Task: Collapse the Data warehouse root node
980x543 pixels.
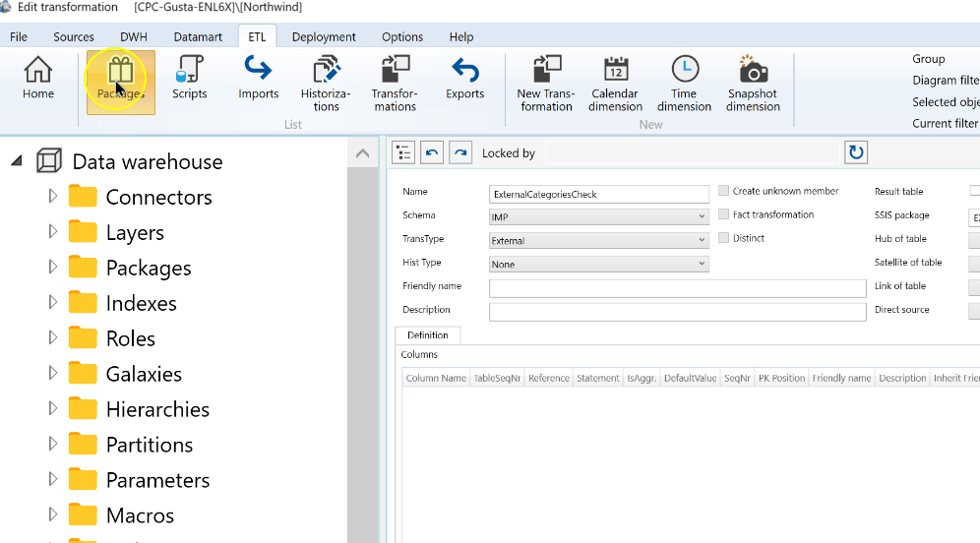Action: tap(17, 161)
